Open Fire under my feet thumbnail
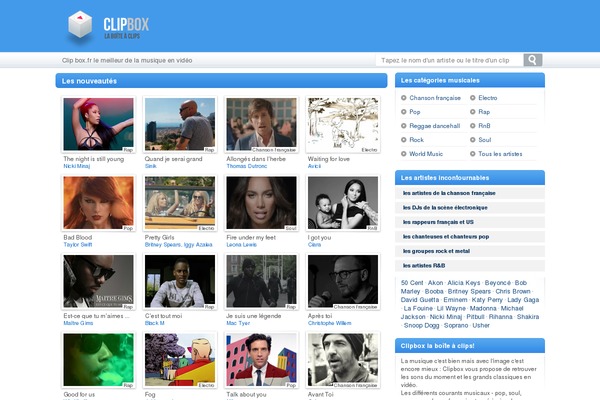This screenshot has height=400, width=600. click(x=261, y=203)
